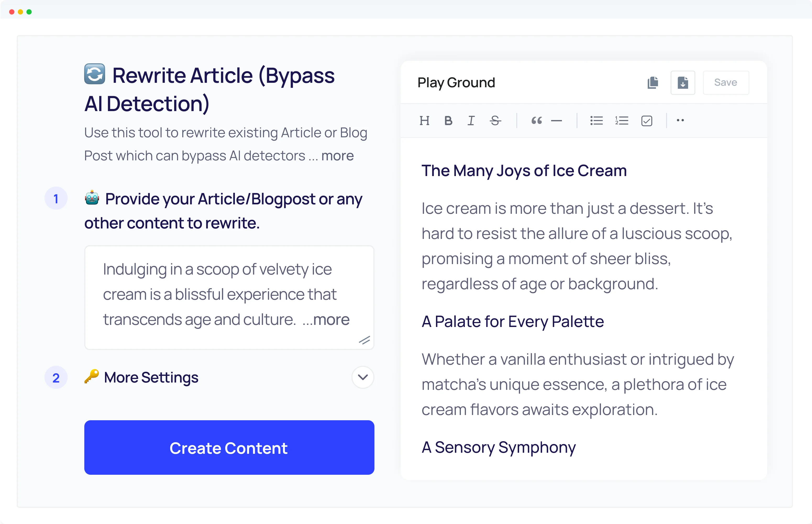The width and height of the screenshot is (812, 524).
Task: Toggle bold text formatting
Action: click(x=448, y=121)
